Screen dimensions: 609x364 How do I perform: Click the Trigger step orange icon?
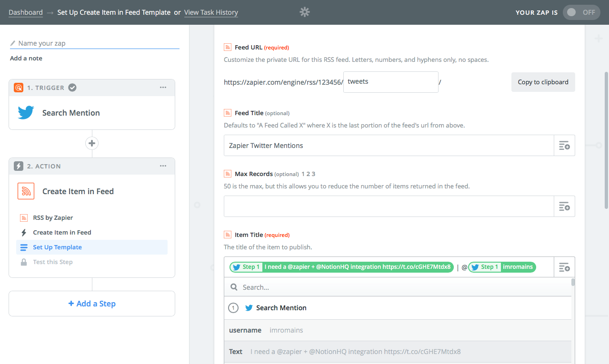point(19,88)
